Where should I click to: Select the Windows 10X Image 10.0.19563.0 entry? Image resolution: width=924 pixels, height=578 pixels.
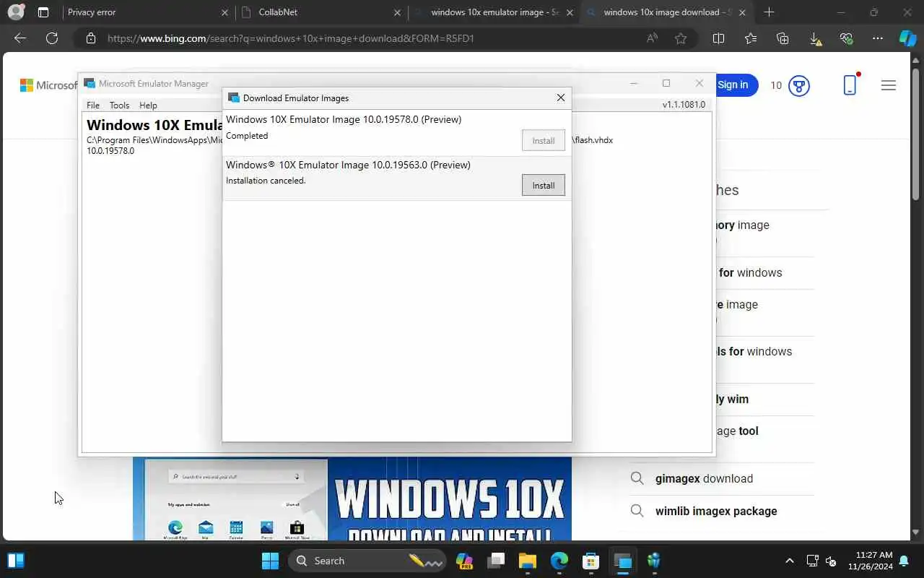tap(396, 178)
